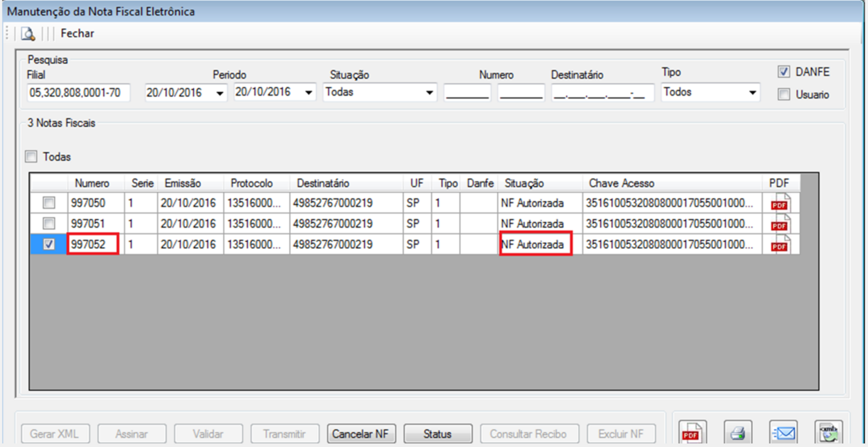Click the Destinatário column header in table
868x447 pixels.
(346, 183)
